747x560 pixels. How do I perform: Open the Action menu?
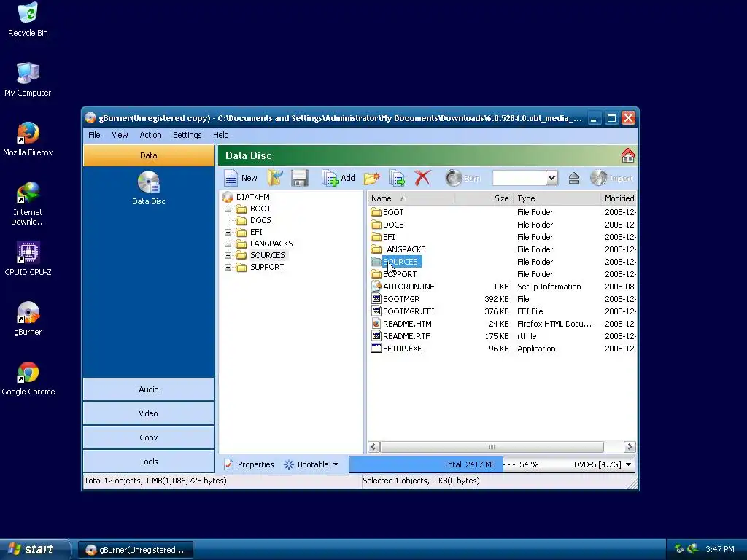pyautogui.click(x=150, y=135)
